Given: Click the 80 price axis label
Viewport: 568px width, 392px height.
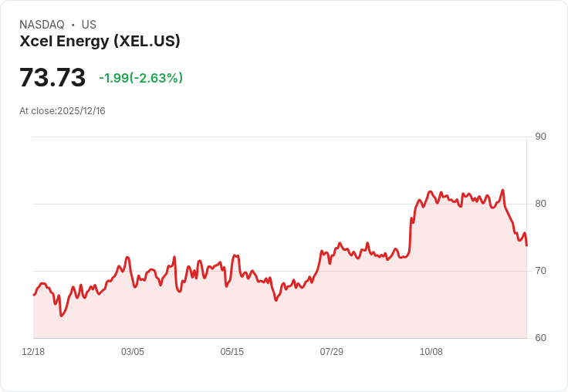Looking at the screenshot, I should tap(540, 204).
